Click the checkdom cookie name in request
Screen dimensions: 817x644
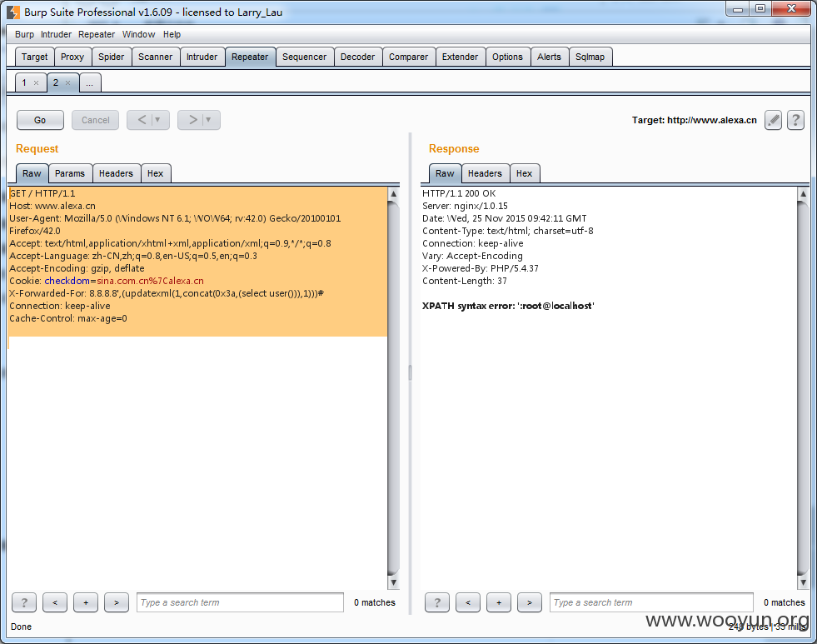click(x=67, y=281)
